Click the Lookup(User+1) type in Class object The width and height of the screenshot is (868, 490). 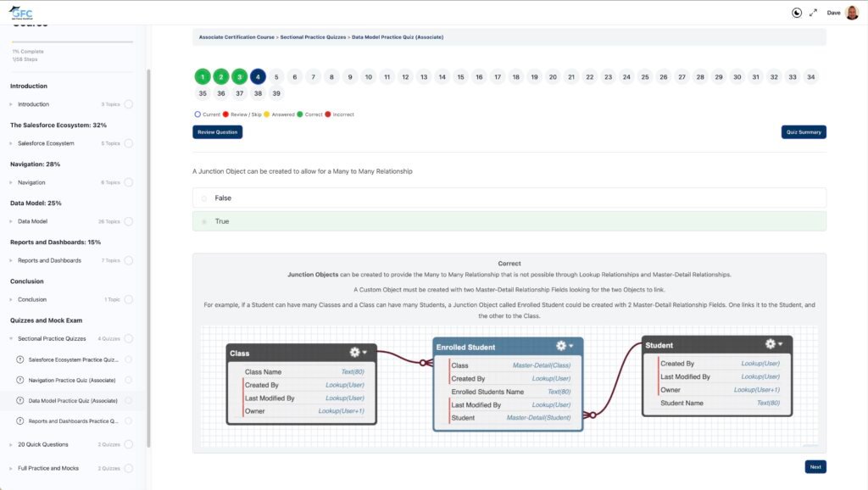341,411
